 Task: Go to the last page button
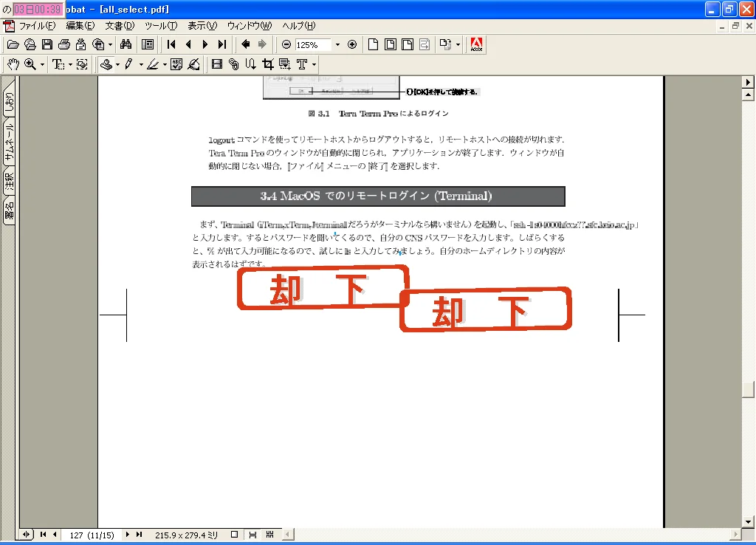221,44
